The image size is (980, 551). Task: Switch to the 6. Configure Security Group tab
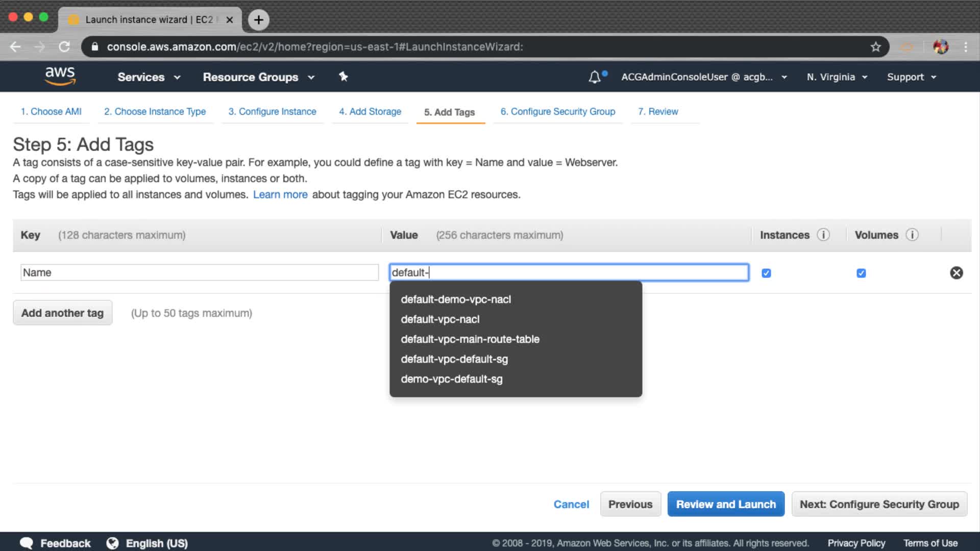557,112
